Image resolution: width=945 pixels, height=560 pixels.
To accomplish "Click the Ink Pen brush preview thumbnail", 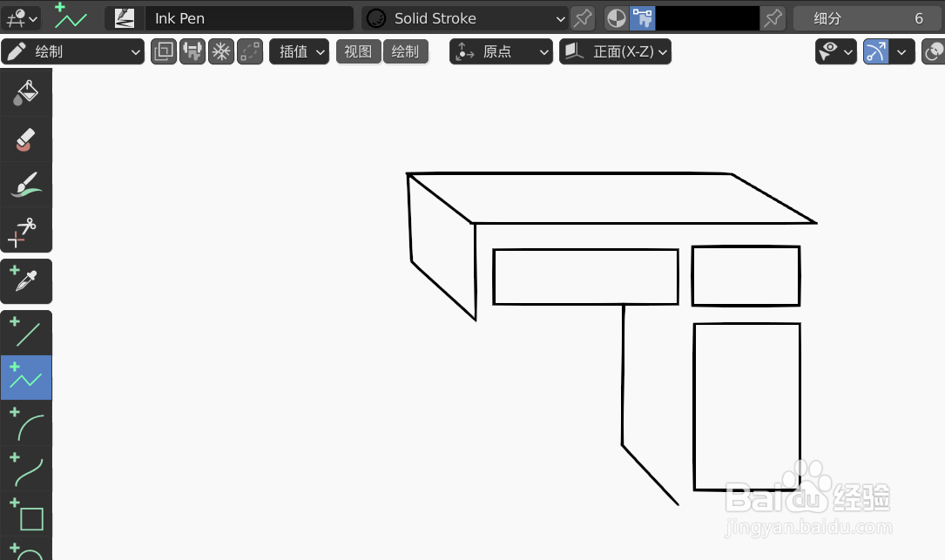I will click(125, 18).
